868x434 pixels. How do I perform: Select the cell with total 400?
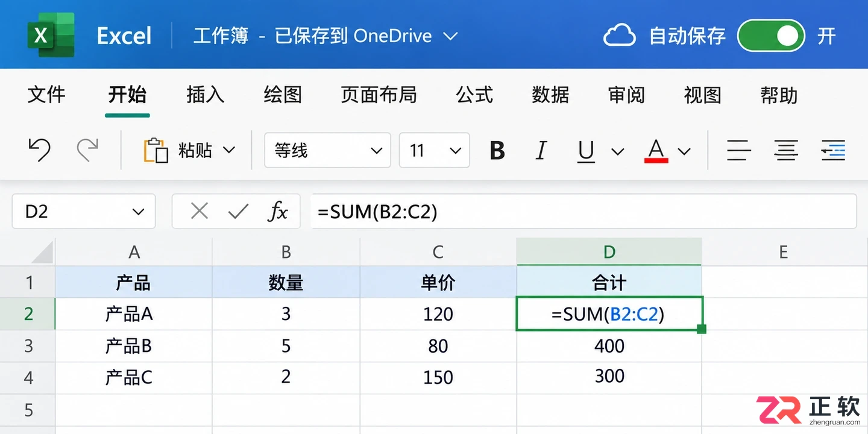(609, 346)
